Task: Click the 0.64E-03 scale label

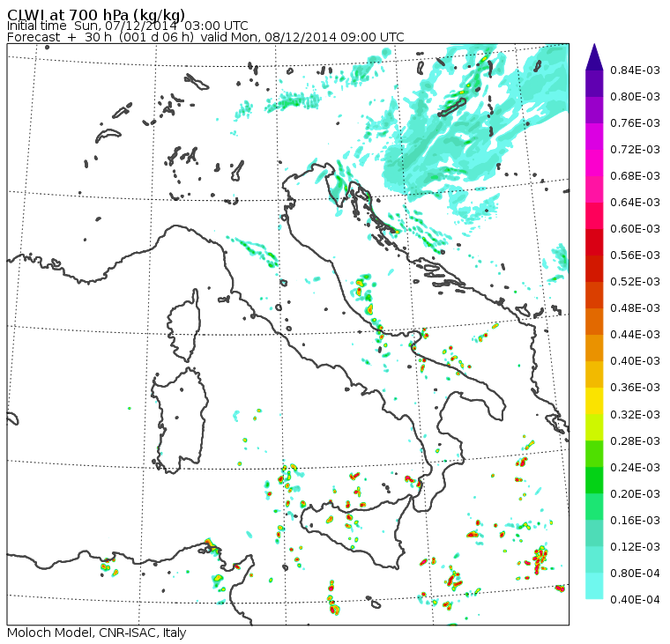Action: click(x=635, y=203)
